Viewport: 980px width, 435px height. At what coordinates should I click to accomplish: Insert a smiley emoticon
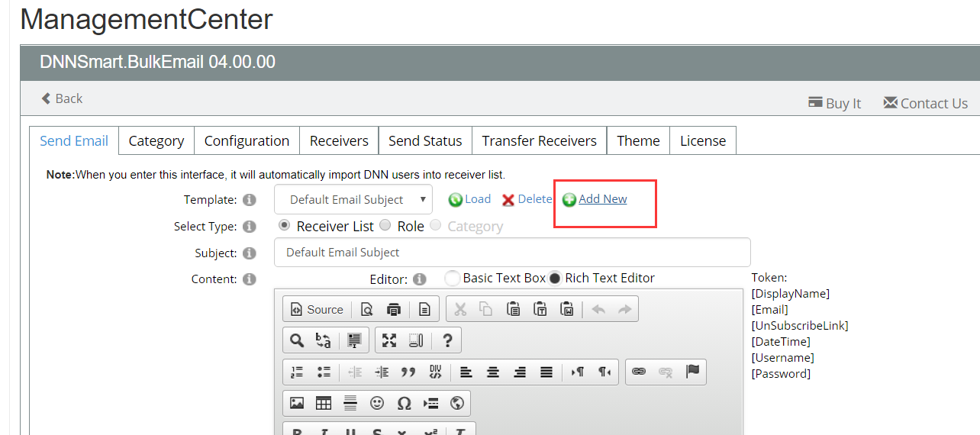coord(377,403)
